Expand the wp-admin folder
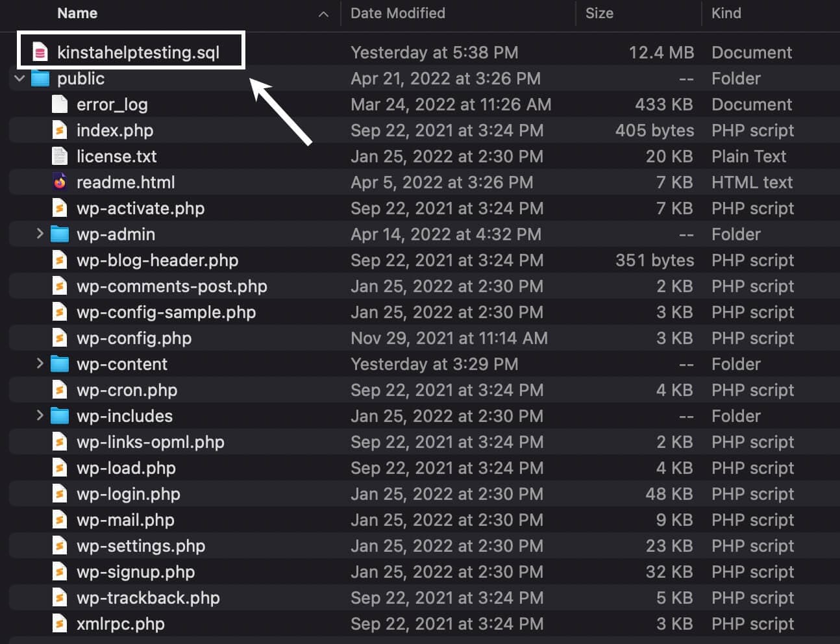 40,234
